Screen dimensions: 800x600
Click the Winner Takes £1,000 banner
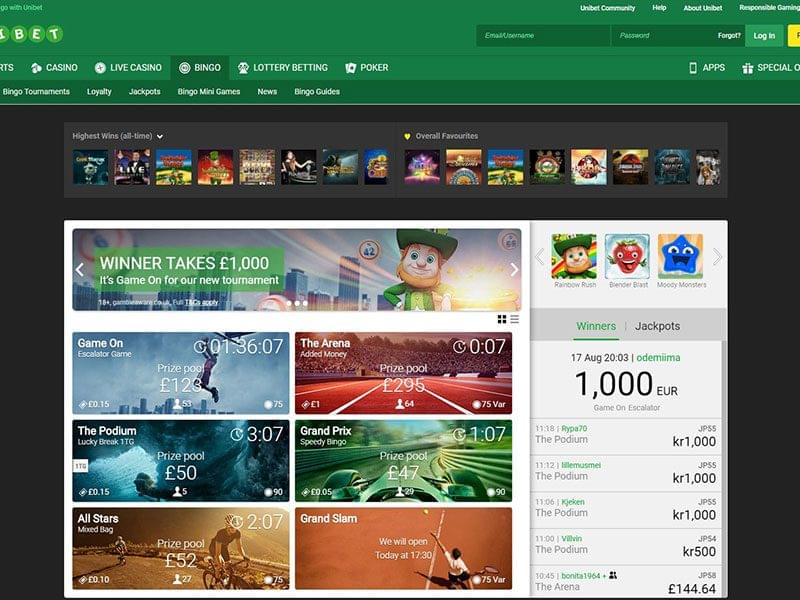pos(297,270)
